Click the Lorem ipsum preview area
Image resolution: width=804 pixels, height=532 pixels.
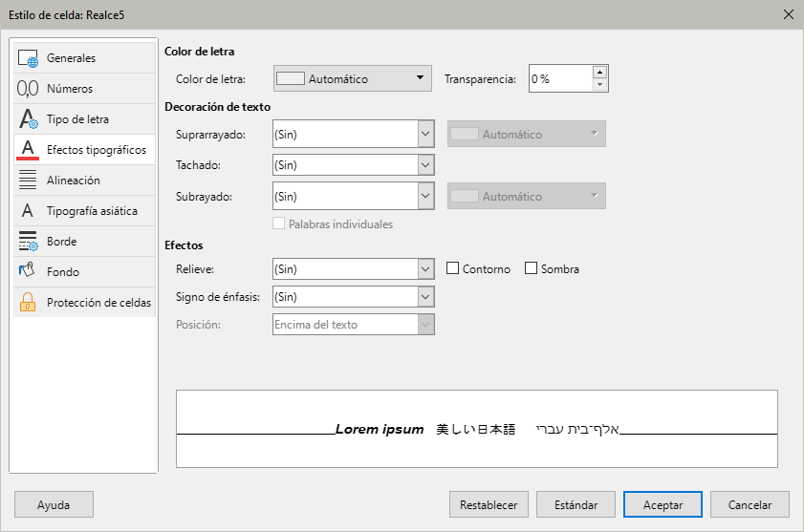[x=477, y=429]
